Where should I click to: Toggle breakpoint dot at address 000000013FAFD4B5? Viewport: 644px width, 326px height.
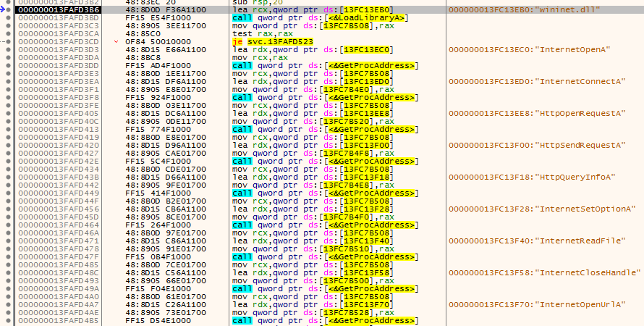[x=8, y=320]
